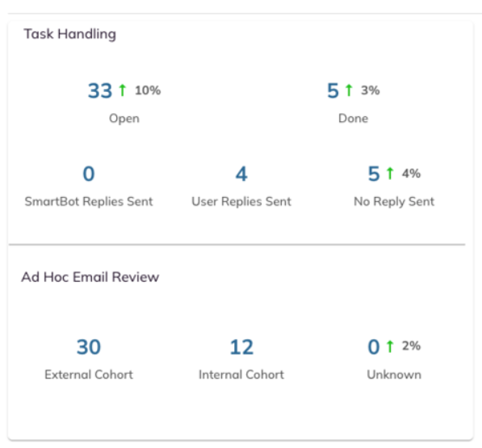Click the Done label text

[x=353, y=119]
